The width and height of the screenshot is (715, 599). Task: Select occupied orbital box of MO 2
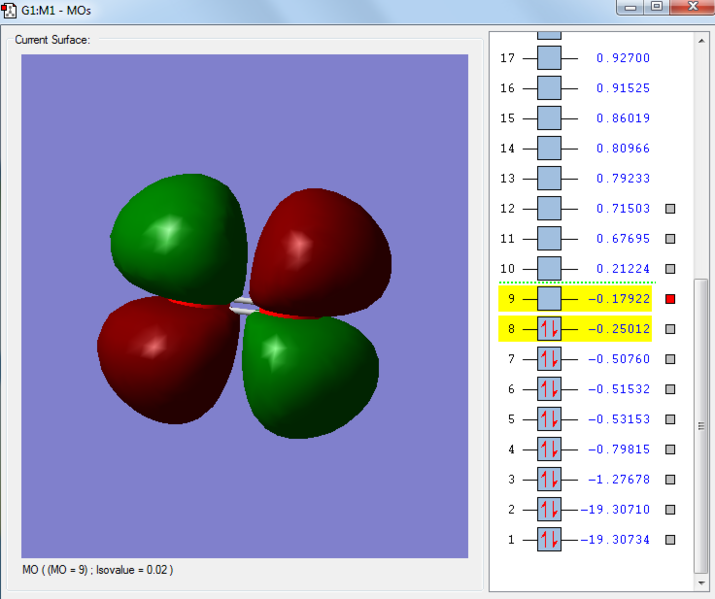click(549, 509)
